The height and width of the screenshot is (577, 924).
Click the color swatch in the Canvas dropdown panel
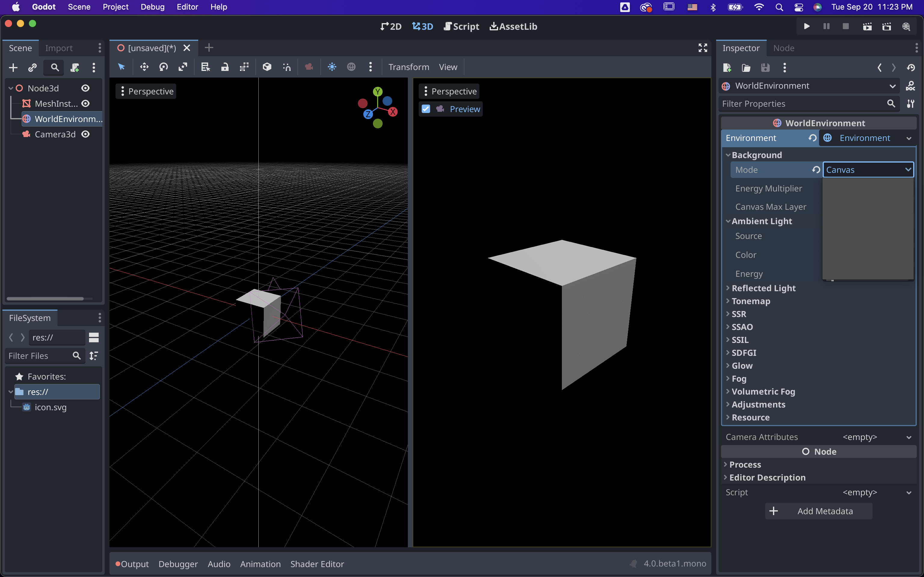(x=867, y=229)
